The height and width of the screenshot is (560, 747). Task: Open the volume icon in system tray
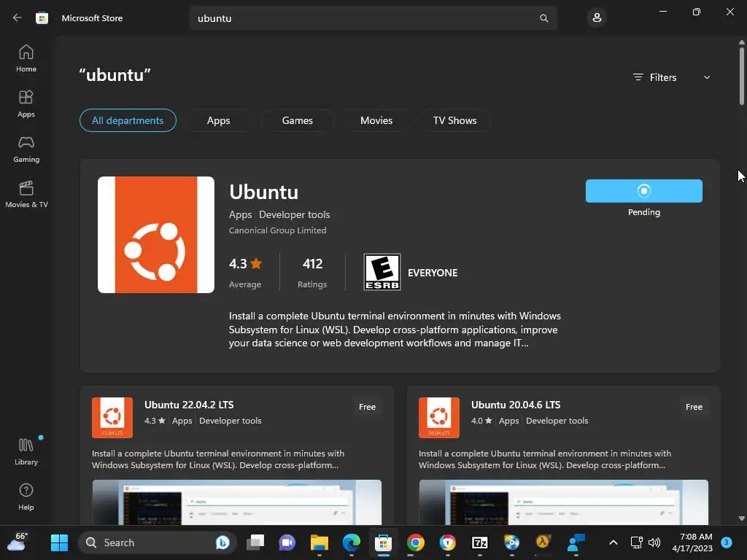point(654,542)
